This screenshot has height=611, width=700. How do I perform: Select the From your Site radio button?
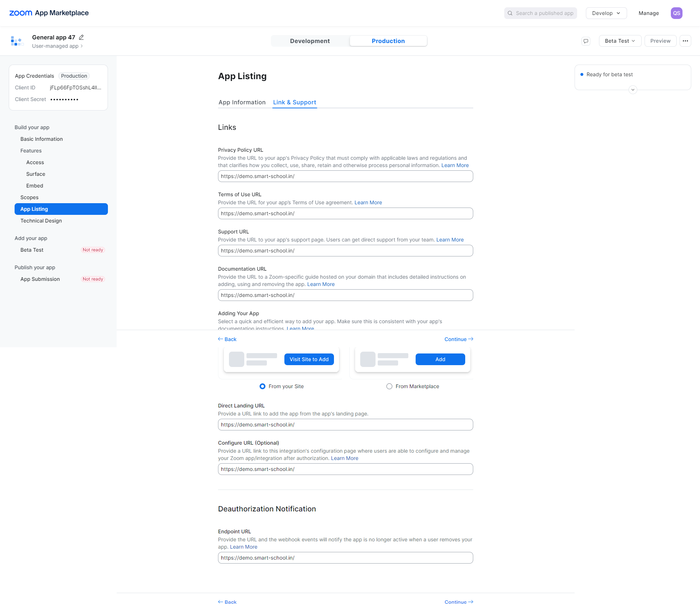click(262, 386)
